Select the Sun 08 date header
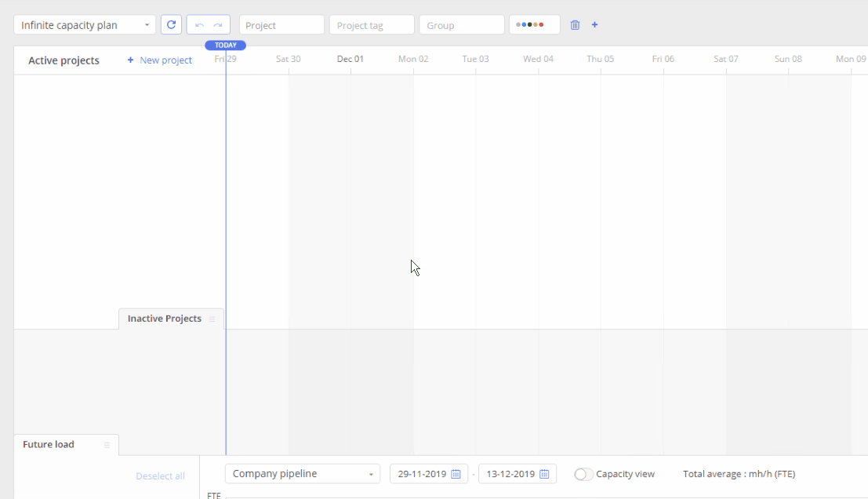 pyautogui.click(x=788, y=59)
